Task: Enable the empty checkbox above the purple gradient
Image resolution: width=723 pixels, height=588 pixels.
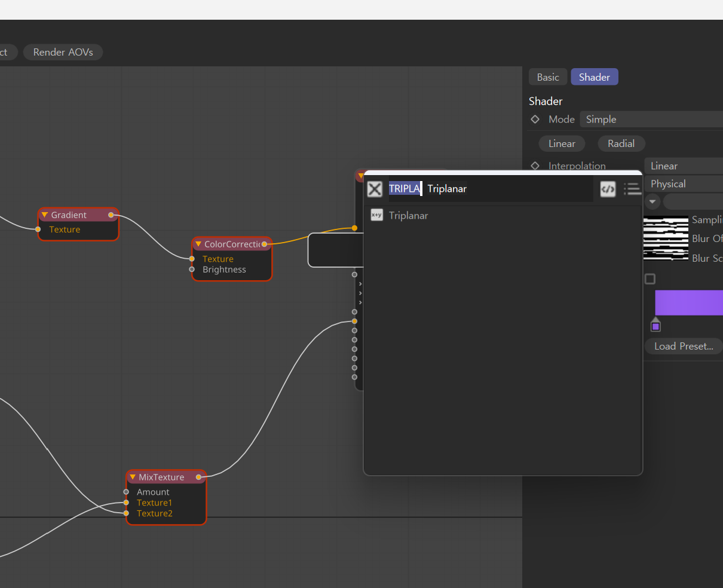Action: [650, 278]
